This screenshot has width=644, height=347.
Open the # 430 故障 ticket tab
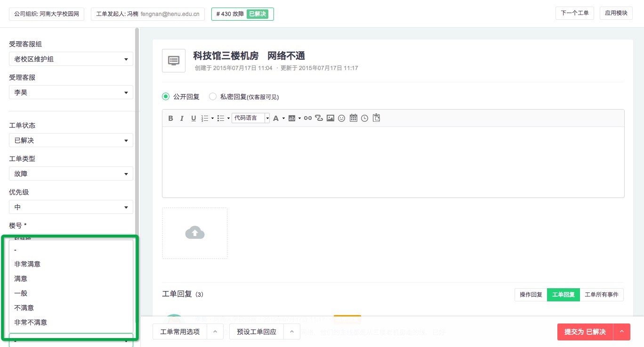242,14
